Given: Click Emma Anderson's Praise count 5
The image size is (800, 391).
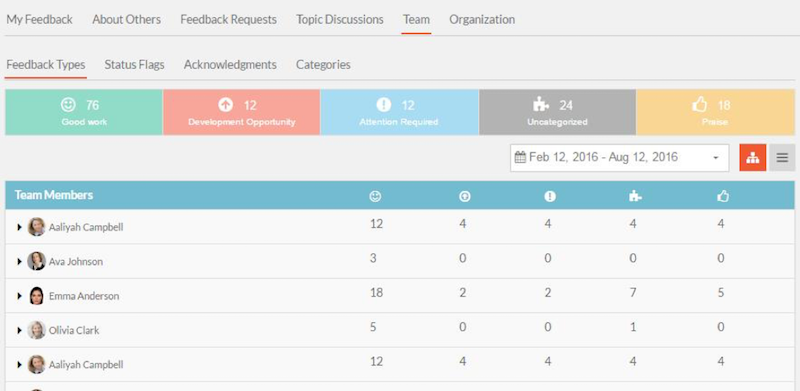Looking at the screenshot, I should tap(720, 293).
